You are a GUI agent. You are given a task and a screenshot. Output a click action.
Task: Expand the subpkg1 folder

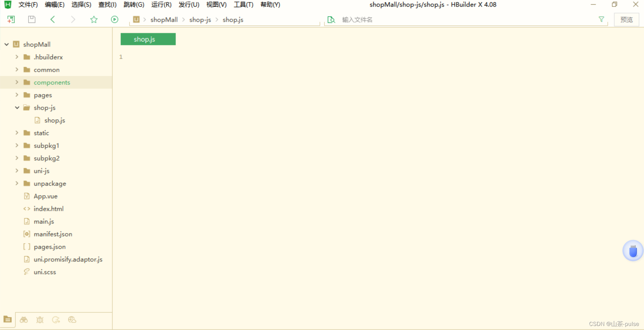tap(17, 145)
